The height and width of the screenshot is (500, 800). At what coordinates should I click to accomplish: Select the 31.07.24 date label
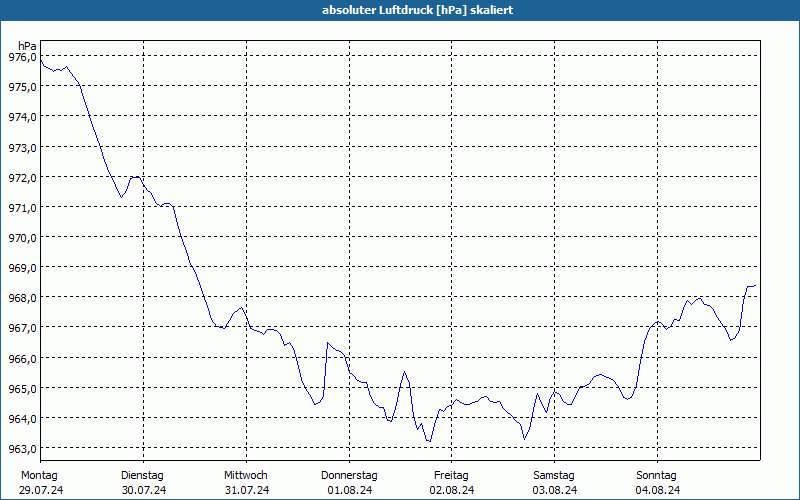coord(247,490)
